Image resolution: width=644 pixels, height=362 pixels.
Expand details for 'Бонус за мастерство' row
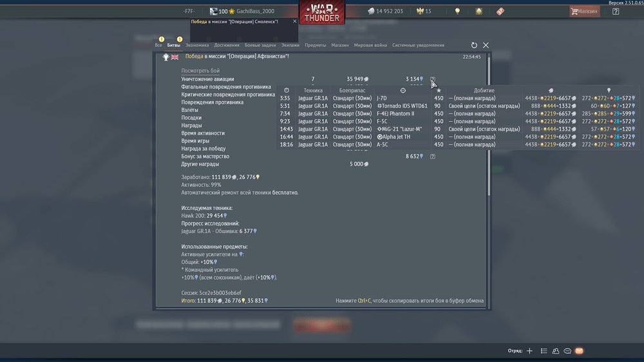tap(433, 157)
